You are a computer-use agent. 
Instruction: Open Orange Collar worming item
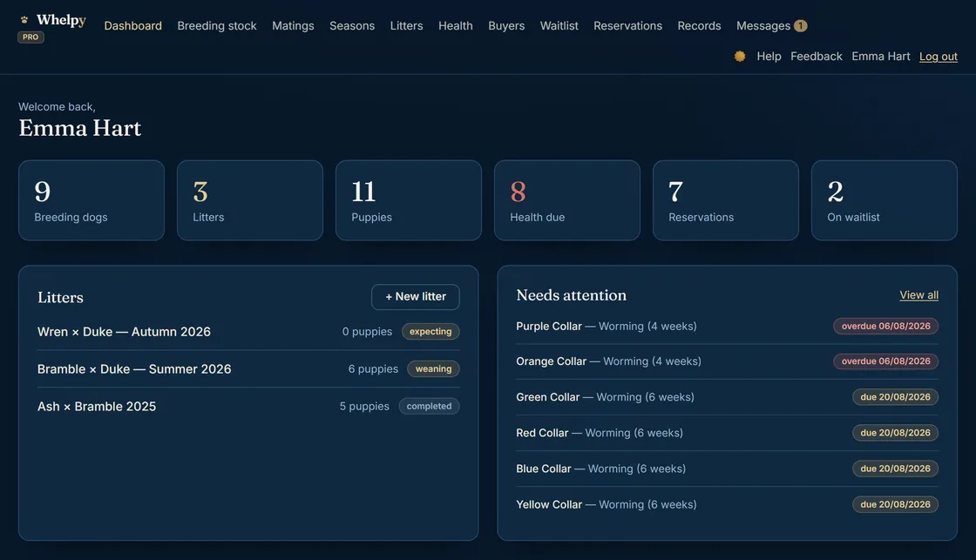[x=727, y=361]
